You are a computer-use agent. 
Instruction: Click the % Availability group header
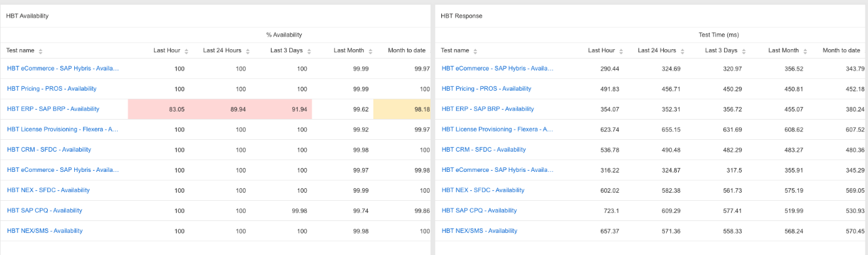pyautogui.click(x=284, y=35)
